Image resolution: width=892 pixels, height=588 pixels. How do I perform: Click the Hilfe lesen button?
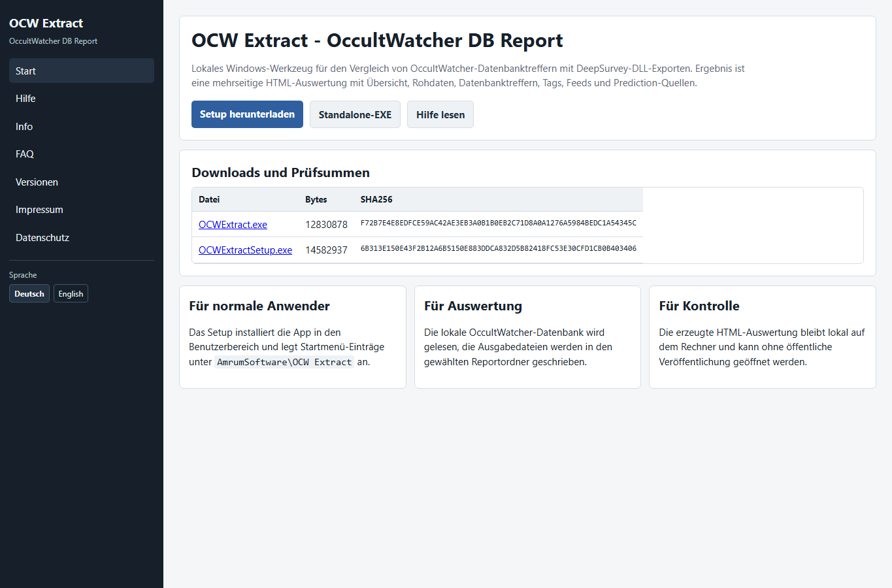coord(440,114)
